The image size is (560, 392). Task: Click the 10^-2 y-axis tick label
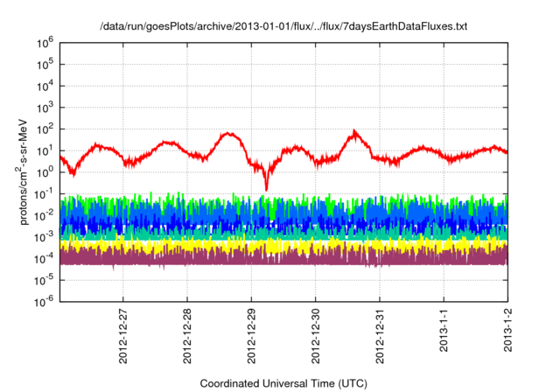[x=44, y=215]
